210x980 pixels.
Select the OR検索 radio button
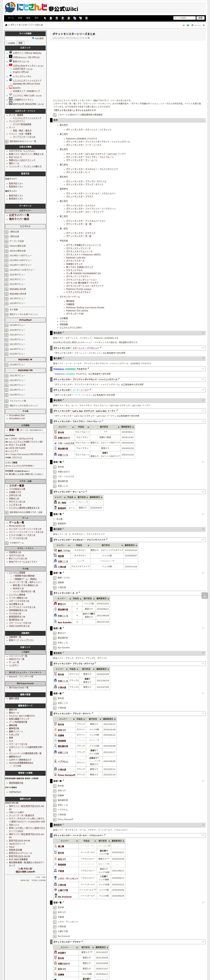pyautogui.click(x=6, y=43)
